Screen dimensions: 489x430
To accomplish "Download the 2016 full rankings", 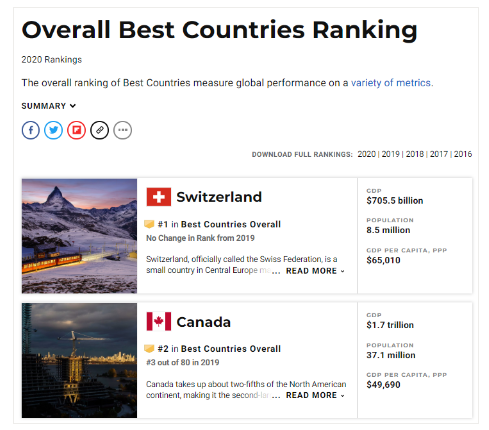I will pyautogui.click(x=463, y=154).
